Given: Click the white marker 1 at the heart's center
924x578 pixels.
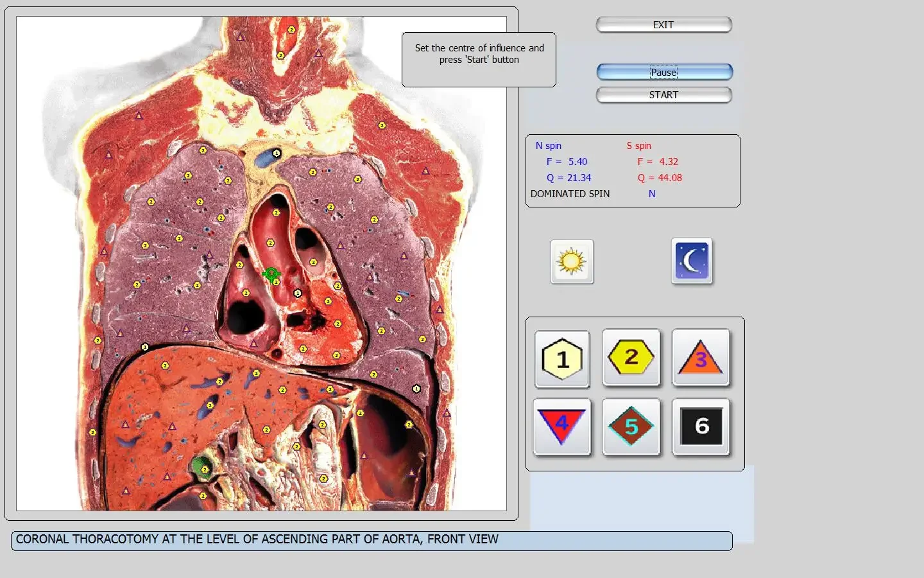Looking at the screenshot, I should pos(298,293).
